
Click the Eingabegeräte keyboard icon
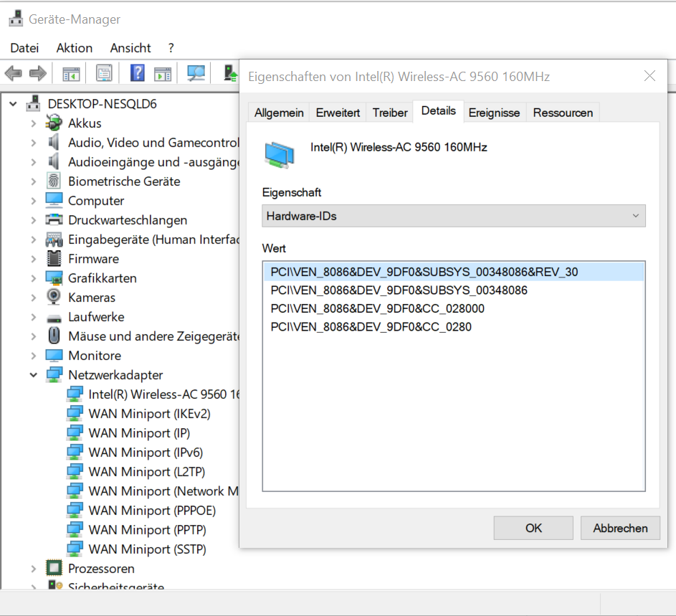point(54,240)
